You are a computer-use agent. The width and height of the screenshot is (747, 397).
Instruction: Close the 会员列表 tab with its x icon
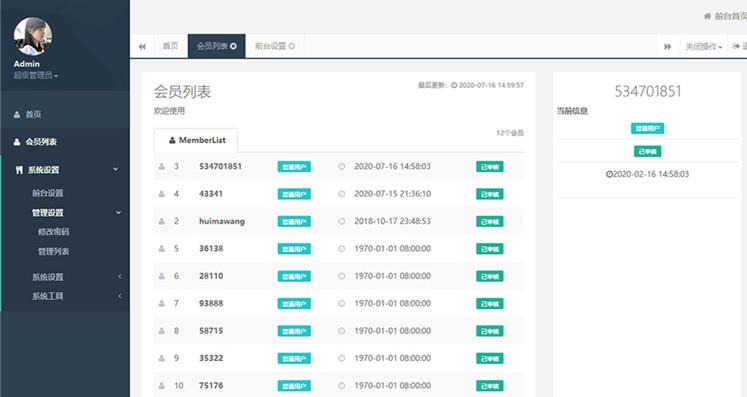[x=233, y=46]
